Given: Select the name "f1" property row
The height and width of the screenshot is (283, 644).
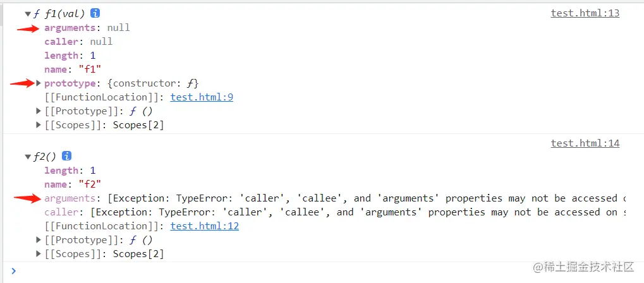Looking at the screenshot, I should click(73, 69).
